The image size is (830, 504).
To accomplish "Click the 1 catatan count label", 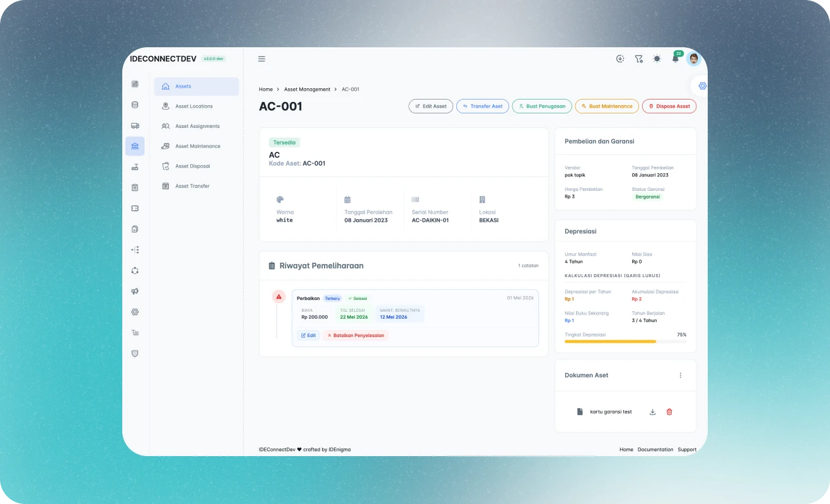I will [x=528, y=266].
